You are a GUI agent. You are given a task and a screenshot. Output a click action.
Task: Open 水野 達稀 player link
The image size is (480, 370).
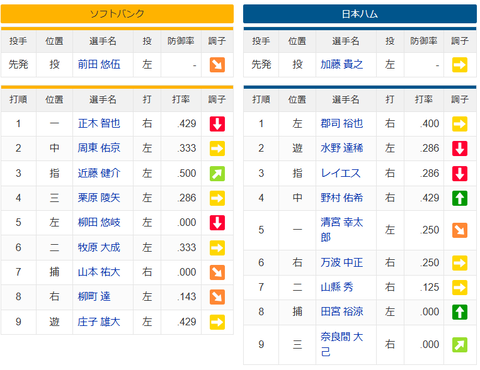(x=342, y=148)
